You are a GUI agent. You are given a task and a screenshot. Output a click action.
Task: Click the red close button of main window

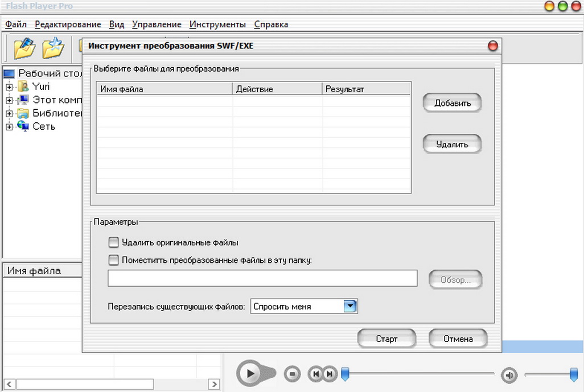pyautogui.click(x=576, y=6)
